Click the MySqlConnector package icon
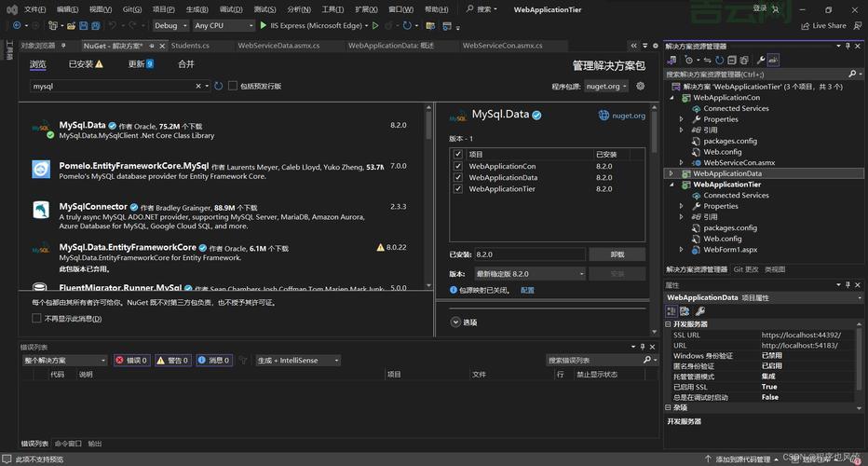Viewport: 868px width, 466px height. (41, 211)
